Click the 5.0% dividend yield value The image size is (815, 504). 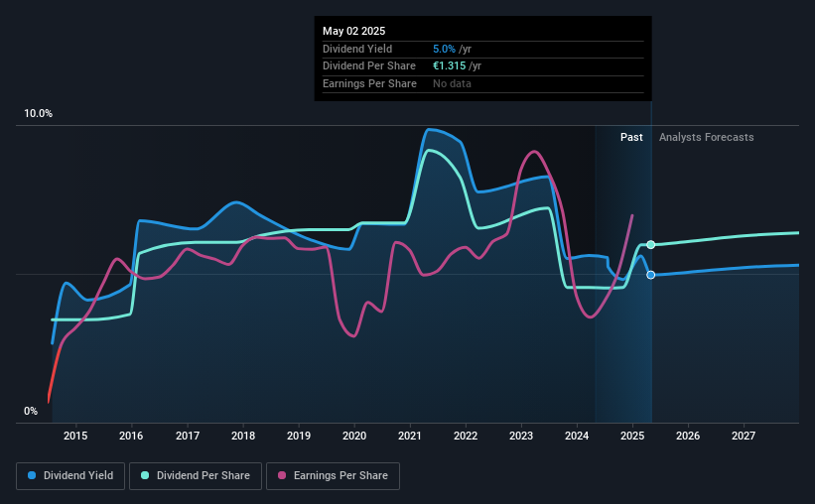(444, 49)
